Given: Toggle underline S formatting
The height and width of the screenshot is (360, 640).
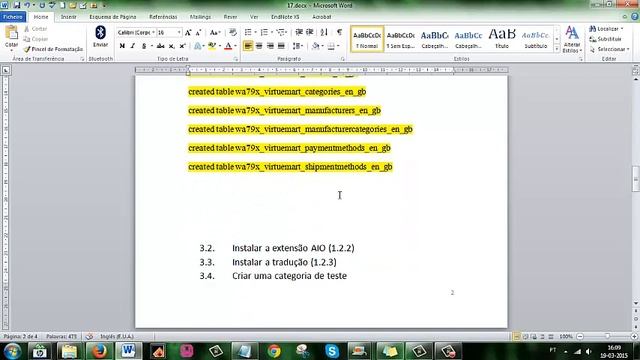Looking at the screenshot, I should (x=144, y=46).
